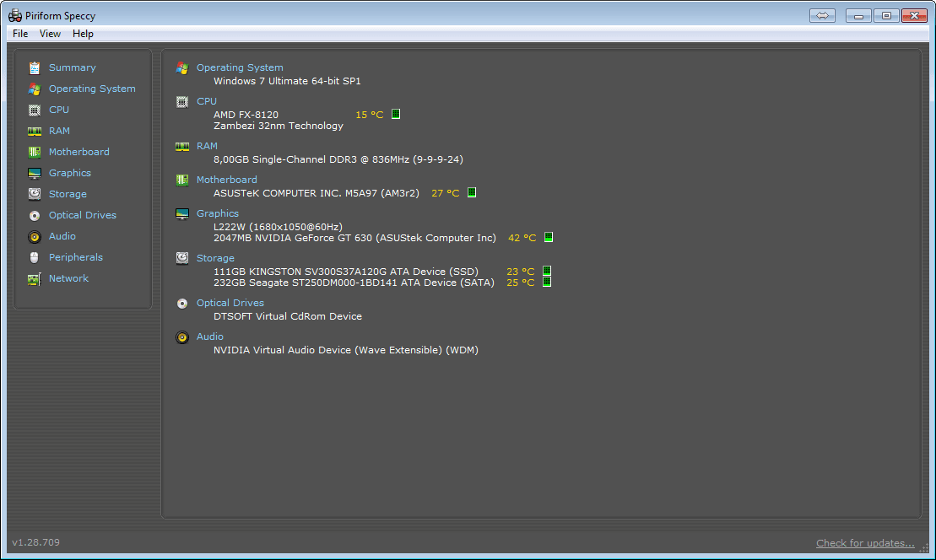936x560 pixels.
Task: Click Kingston SSD temperature indicator beside 23 °C
Action: tap(546, 271)
